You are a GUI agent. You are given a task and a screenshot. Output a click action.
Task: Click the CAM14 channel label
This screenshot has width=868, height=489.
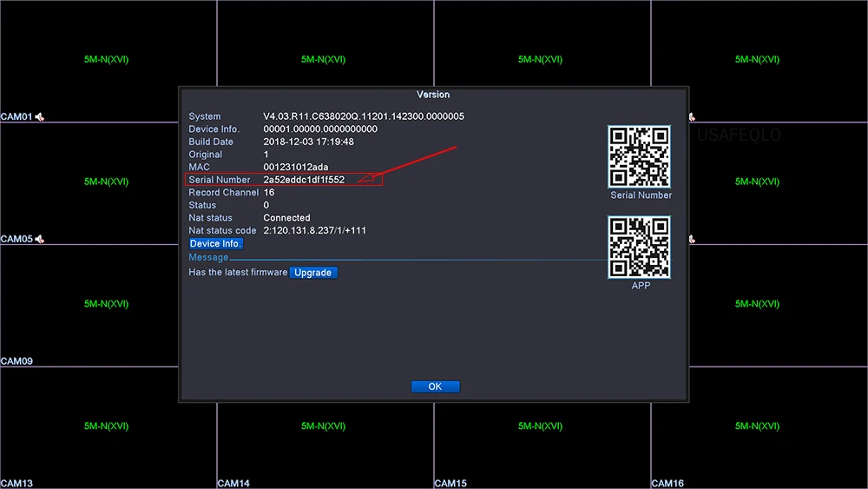pyautogui.click(x=233, y=484)
